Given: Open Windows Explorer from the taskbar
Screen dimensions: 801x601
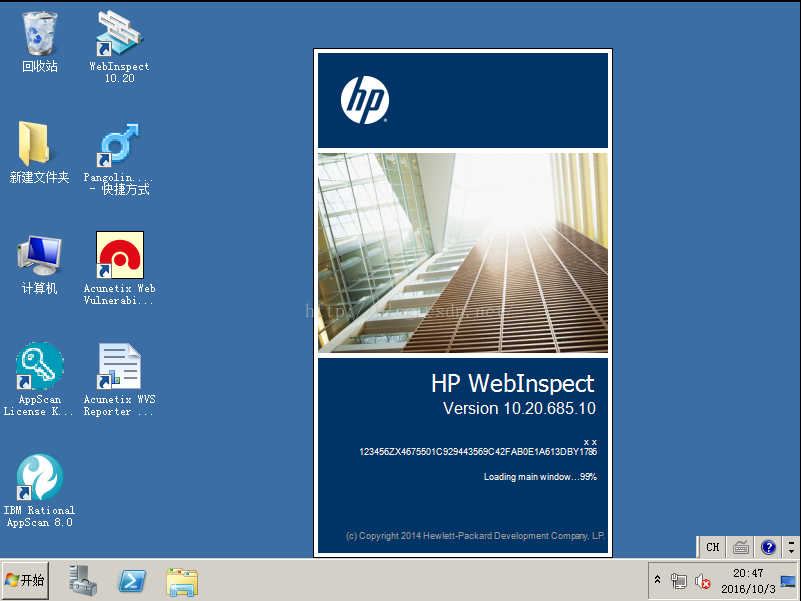Looking at the screenshot, I should [182, 582].
